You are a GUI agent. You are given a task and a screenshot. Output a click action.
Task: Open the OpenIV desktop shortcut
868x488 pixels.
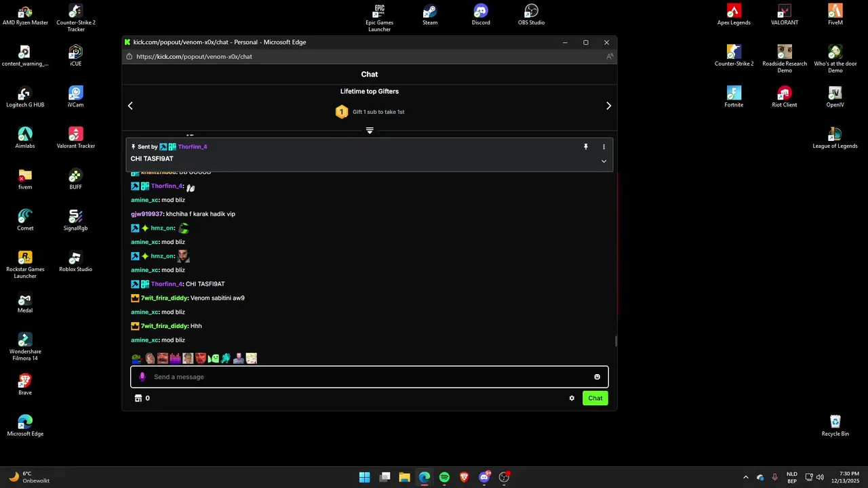click(835, 97)
